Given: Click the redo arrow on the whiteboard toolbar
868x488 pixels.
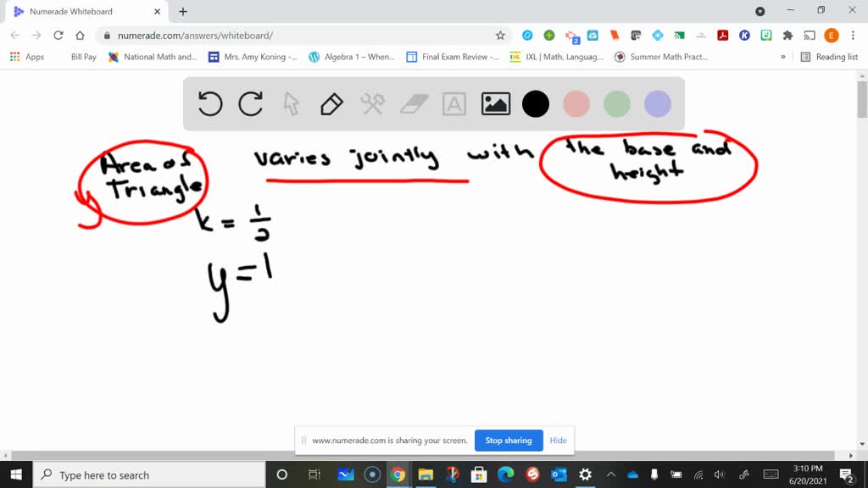Looking at the screenshot, I should click(250, 103).
